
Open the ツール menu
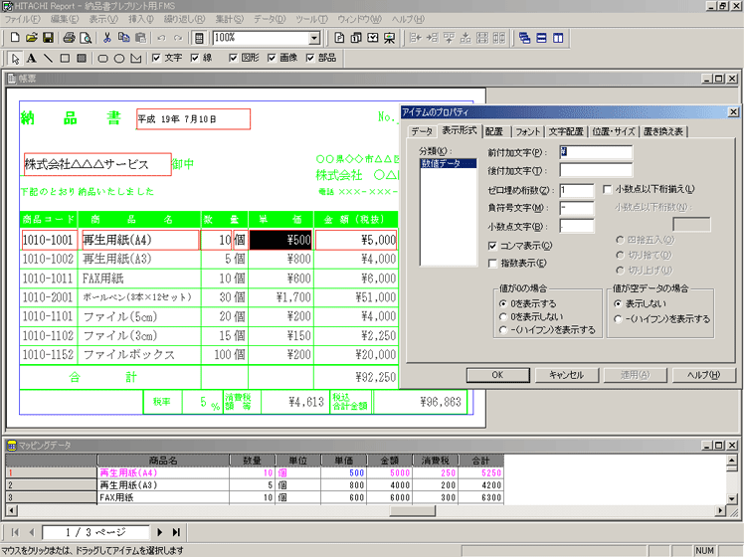click(311, 20)
